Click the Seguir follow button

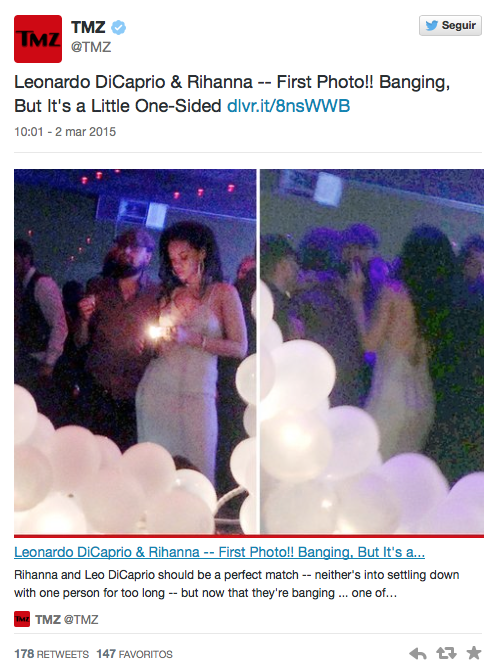[x=450, y=26]
